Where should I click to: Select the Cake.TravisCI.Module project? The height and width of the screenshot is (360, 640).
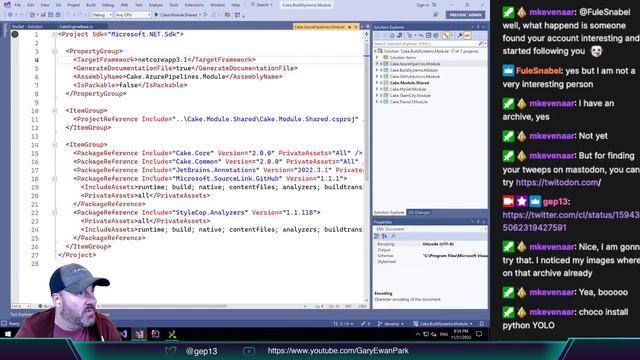click(409, 102)
